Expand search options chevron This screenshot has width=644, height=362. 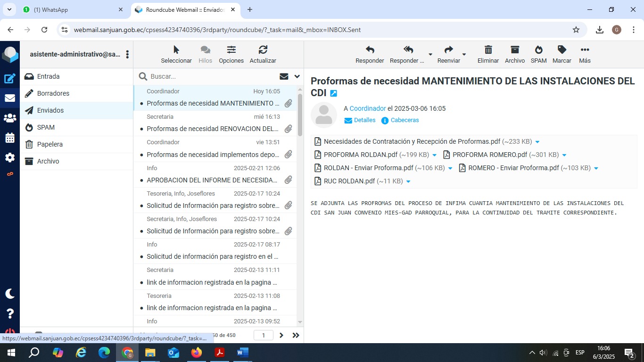coord(297,76)
